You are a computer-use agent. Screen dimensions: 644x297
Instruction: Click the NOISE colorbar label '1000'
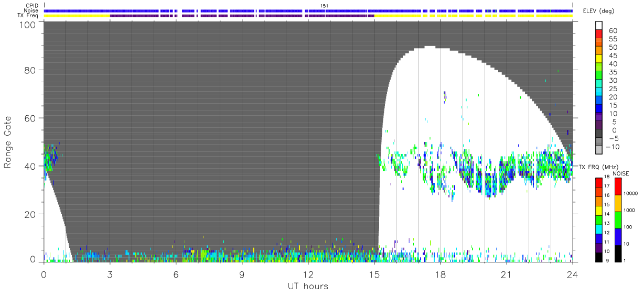[629, 210]
